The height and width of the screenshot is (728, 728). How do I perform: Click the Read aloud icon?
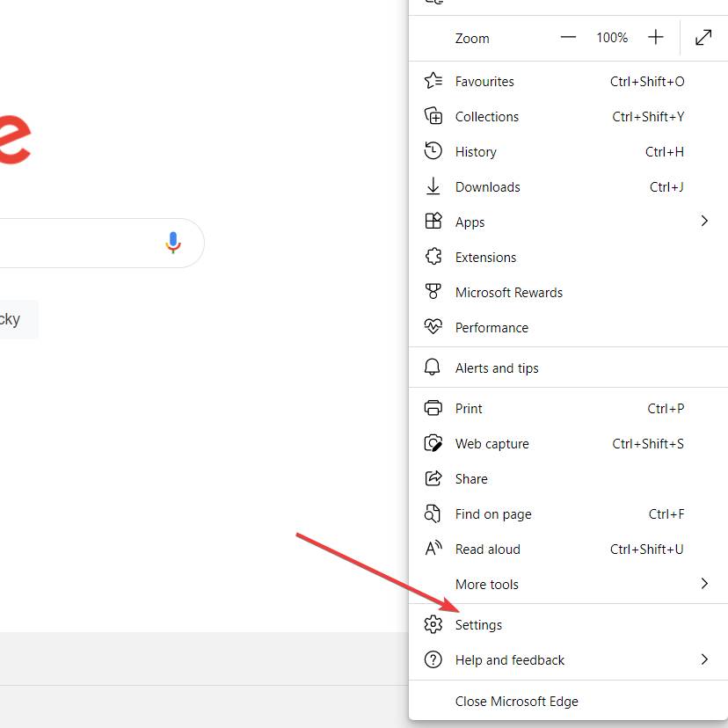(433, 549)
